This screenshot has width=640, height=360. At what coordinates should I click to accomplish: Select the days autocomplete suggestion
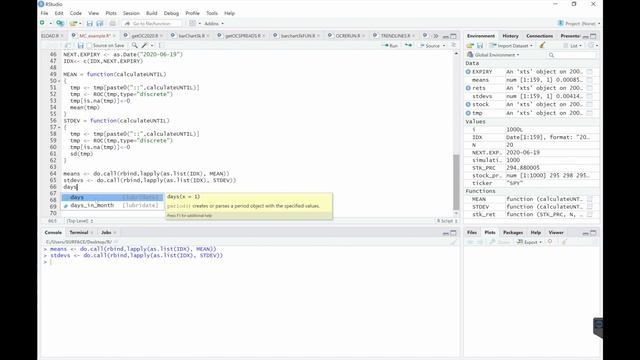[112, 197]
